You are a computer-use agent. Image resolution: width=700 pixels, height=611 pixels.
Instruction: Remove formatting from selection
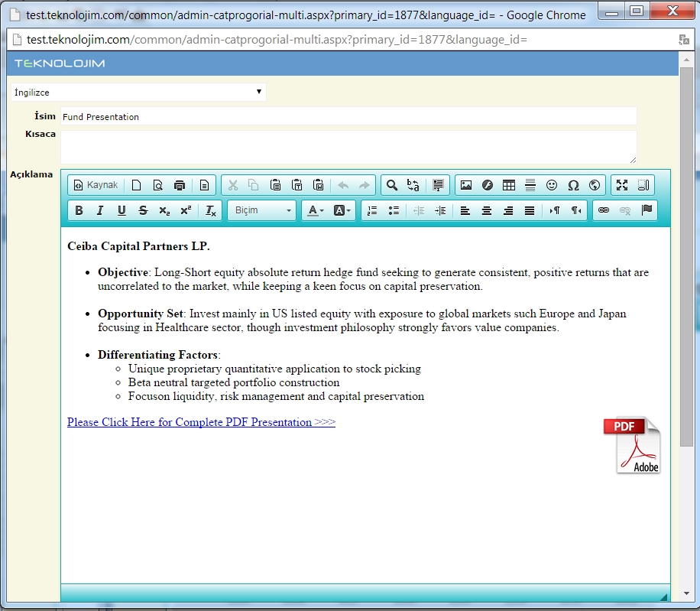point(210,210)
